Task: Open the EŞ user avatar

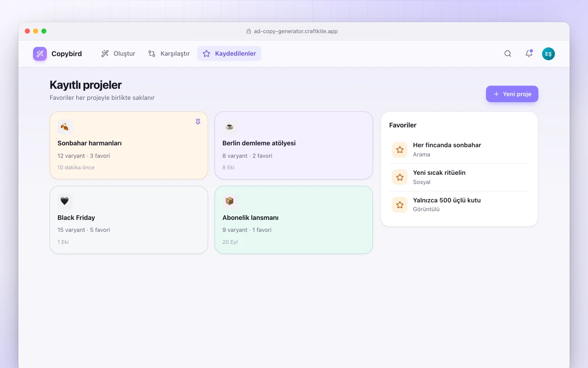Action: 548,54
